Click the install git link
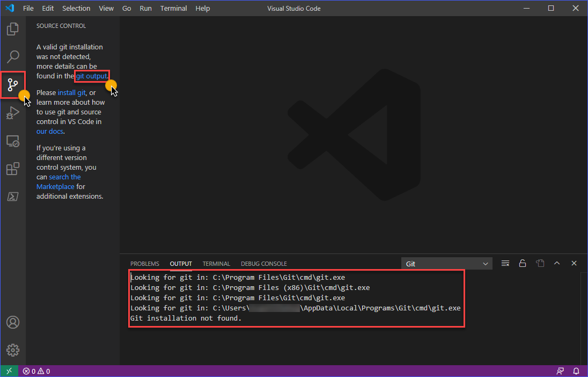 click(71, 92)
